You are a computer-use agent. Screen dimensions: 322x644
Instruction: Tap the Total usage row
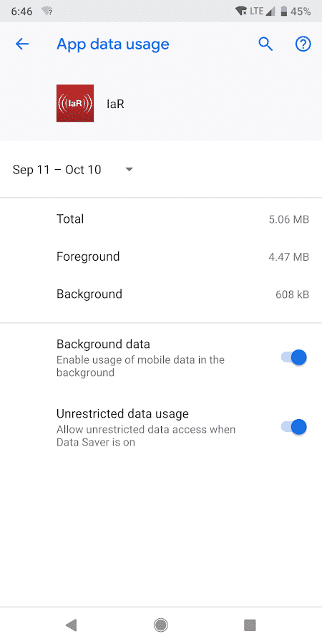coord(161,219)
